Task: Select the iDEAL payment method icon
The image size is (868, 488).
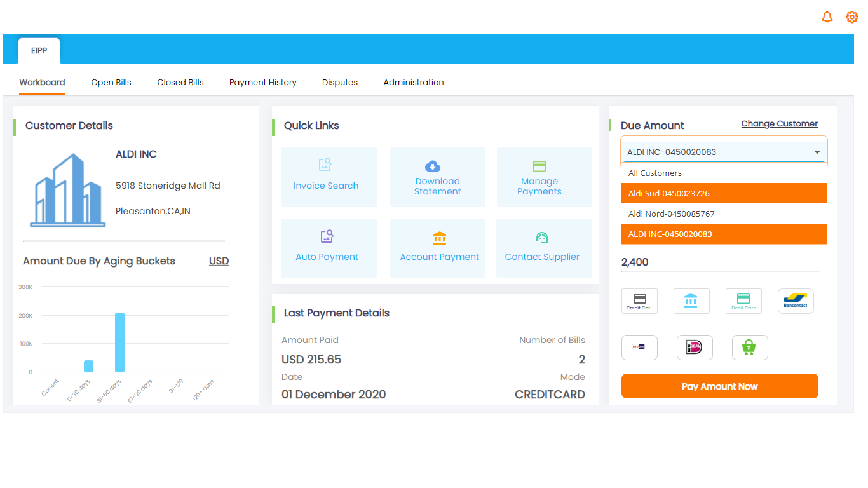Action: 695,347
